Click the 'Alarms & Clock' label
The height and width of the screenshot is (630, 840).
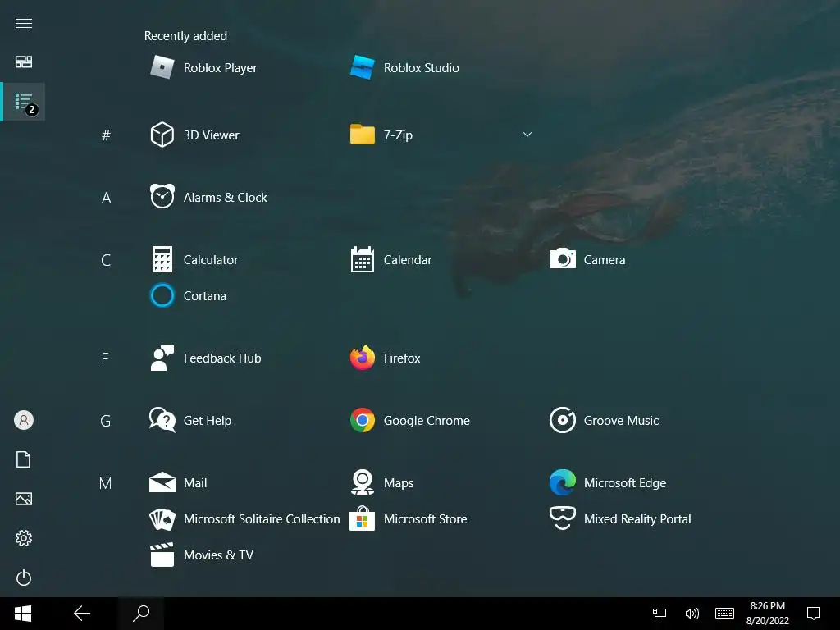click(225, 197)
